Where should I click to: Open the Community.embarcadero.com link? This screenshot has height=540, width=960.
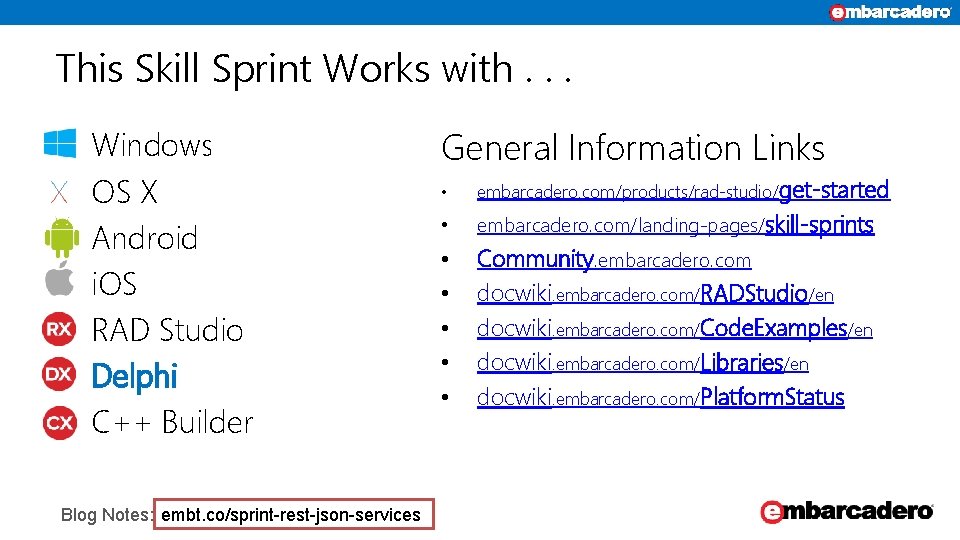coord(613,260)
